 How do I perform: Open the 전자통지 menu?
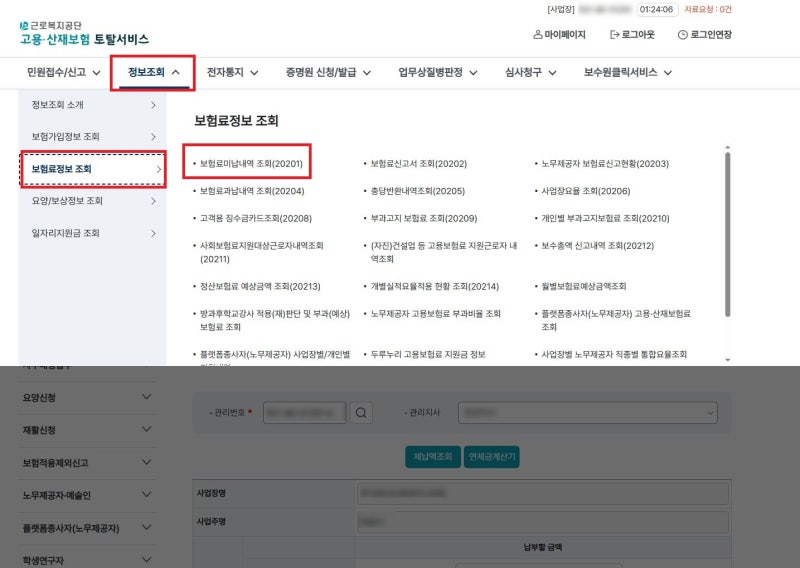click(232, 72)
